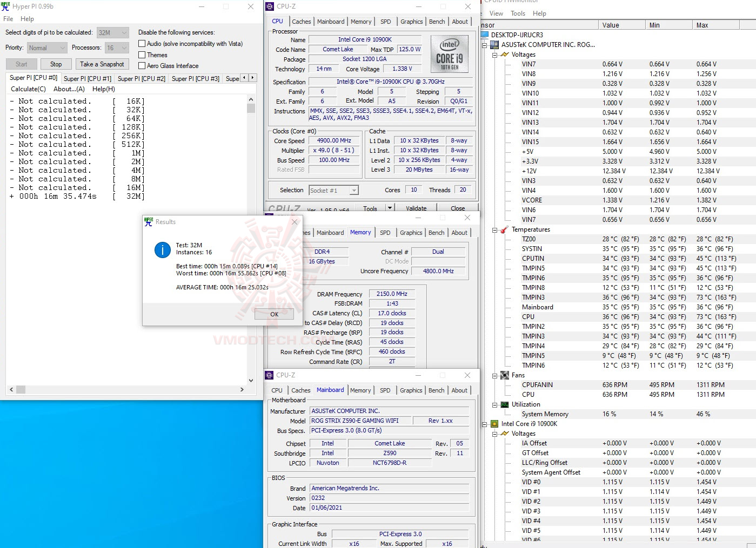Click the Utilization icon in HWMonitor tree
The width and height of the screenshot is (756, 548).
[x=504, y=404]
